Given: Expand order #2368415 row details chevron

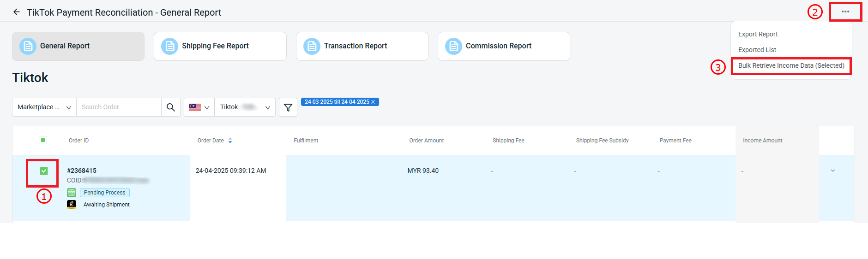Looking at the screenshot, I should click(x=833, y=171).
